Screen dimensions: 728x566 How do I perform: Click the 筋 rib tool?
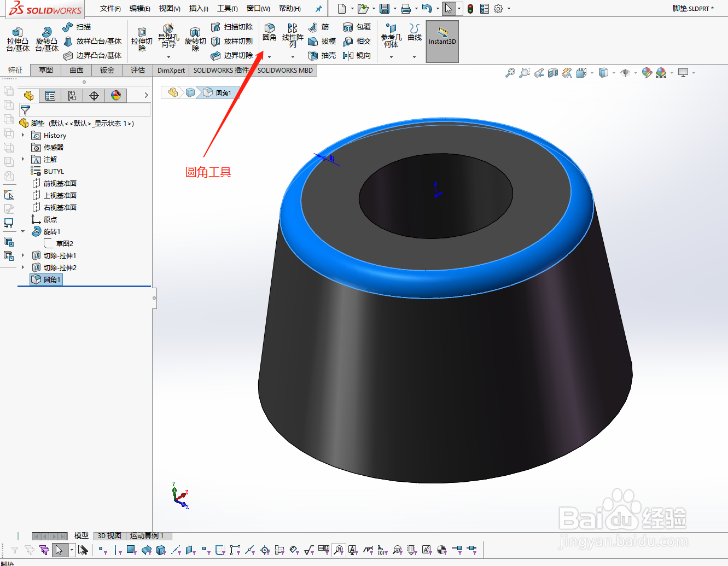(x=319, y=27)
